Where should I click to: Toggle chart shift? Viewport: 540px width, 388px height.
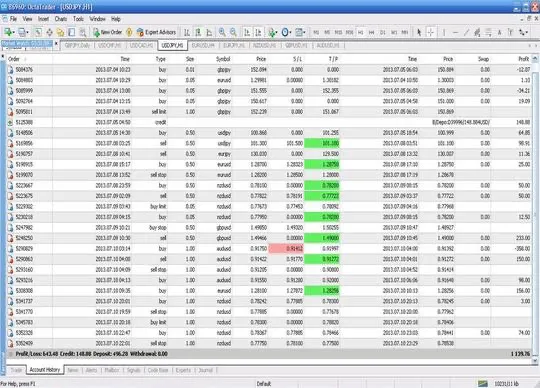[258, 32]
